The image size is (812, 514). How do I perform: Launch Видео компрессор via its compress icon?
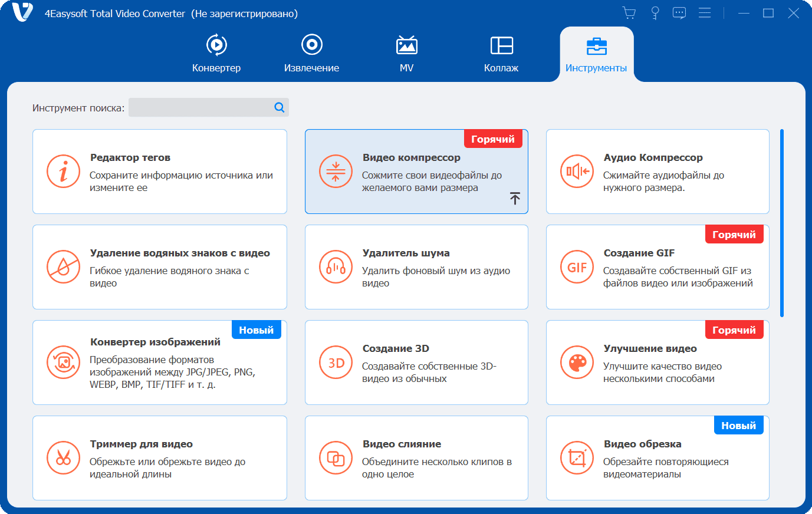336,172
